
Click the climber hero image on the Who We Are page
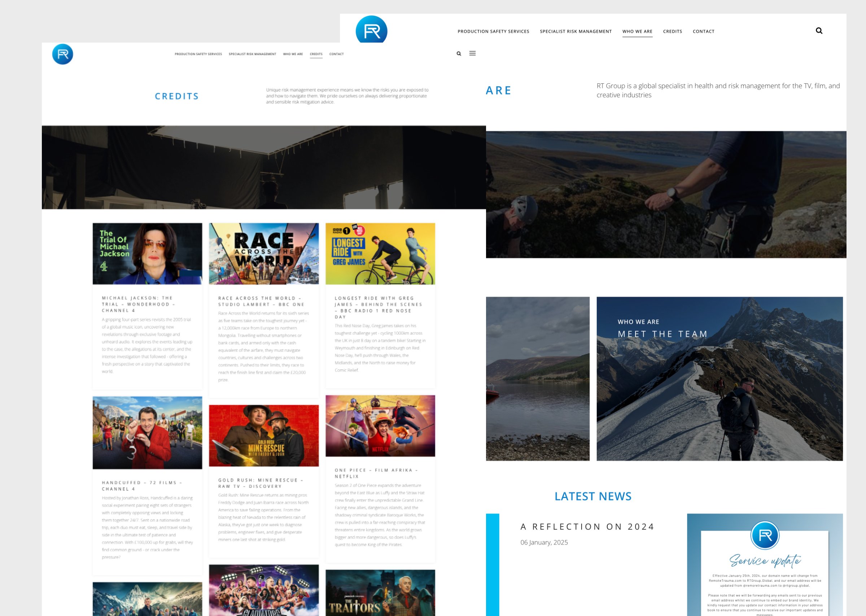tap(666, 195)
